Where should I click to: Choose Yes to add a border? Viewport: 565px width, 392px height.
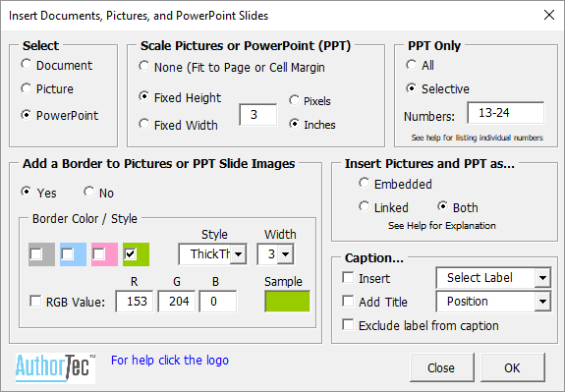[x=26, y=192]
